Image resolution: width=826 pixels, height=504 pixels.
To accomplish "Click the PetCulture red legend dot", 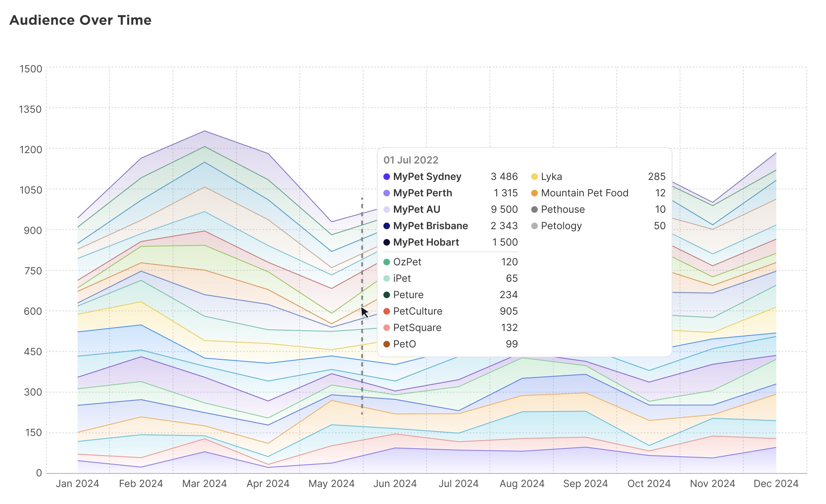I will [387, 311].
